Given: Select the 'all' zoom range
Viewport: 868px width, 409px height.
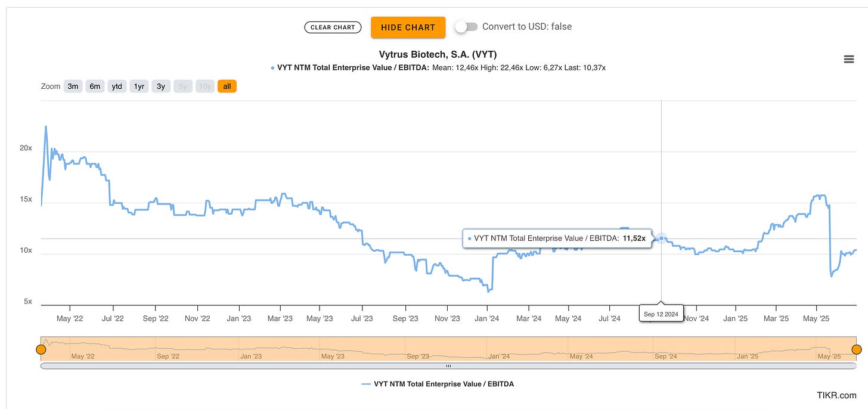Looking at the screenshot, I should [x=227, y=86].
